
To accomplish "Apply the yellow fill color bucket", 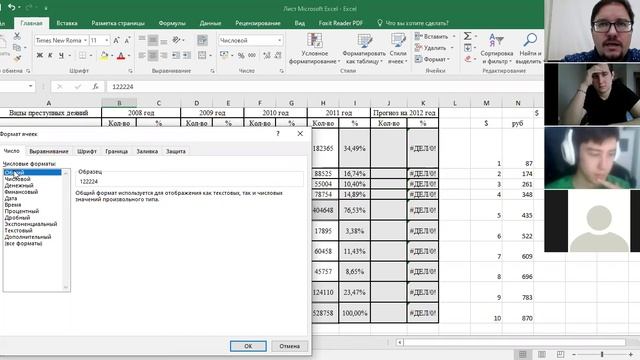I will point(104,56).
